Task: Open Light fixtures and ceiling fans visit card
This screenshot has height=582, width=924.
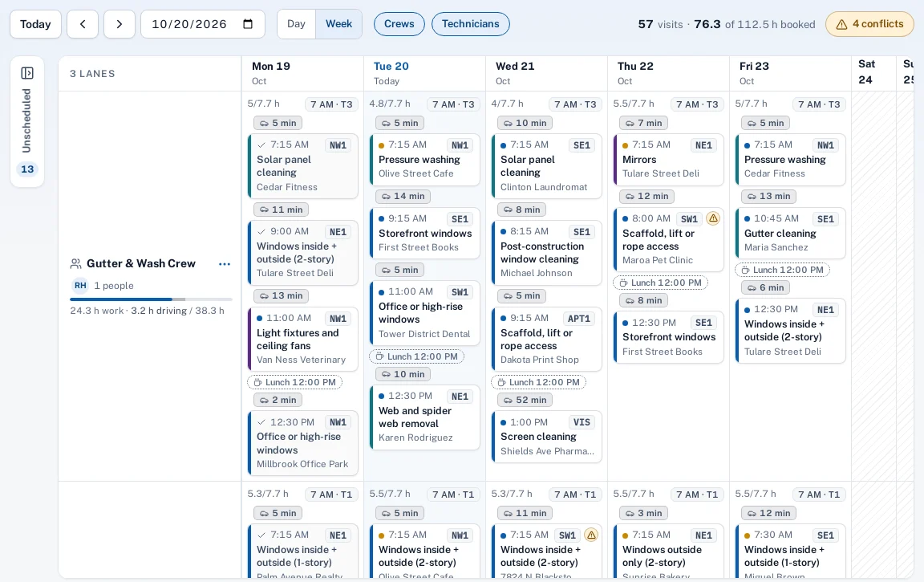Action: [303, 340]
